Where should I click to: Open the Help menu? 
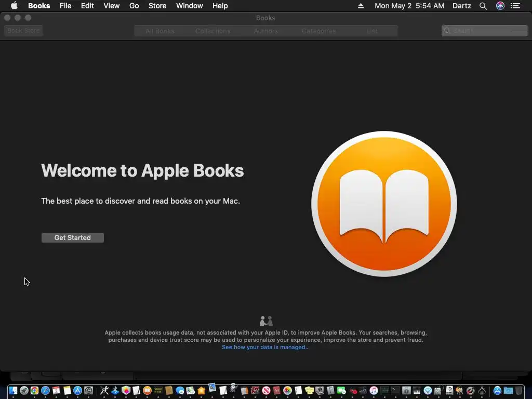[220, 6]
